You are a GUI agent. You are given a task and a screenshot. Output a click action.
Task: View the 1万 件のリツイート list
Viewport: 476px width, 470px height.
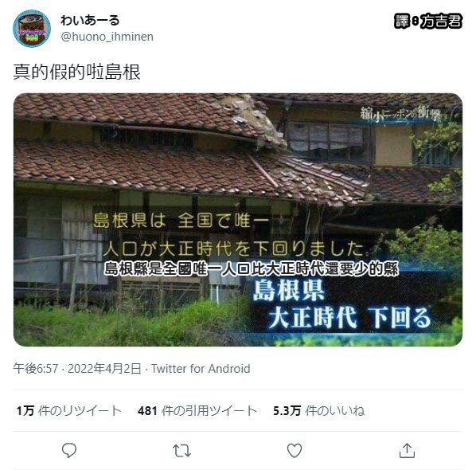pyautogui.click(x=69, y=410)
